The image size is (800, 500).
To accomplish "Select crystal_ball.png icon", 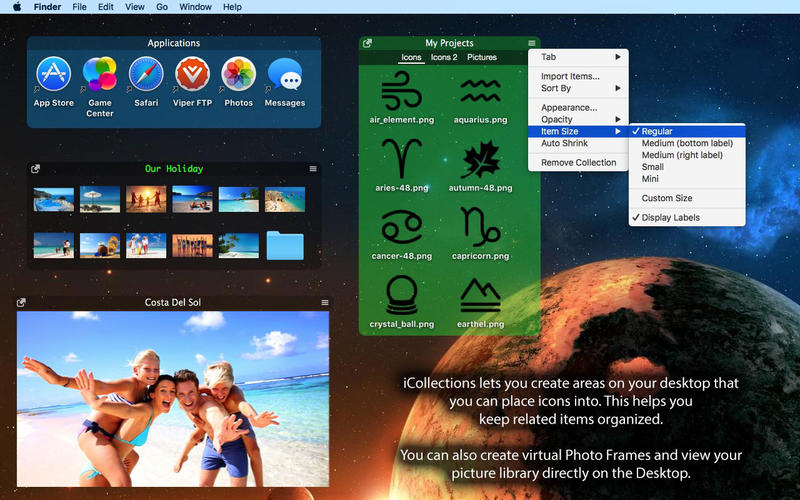I will pyautogui.click(x=402, y=295).
